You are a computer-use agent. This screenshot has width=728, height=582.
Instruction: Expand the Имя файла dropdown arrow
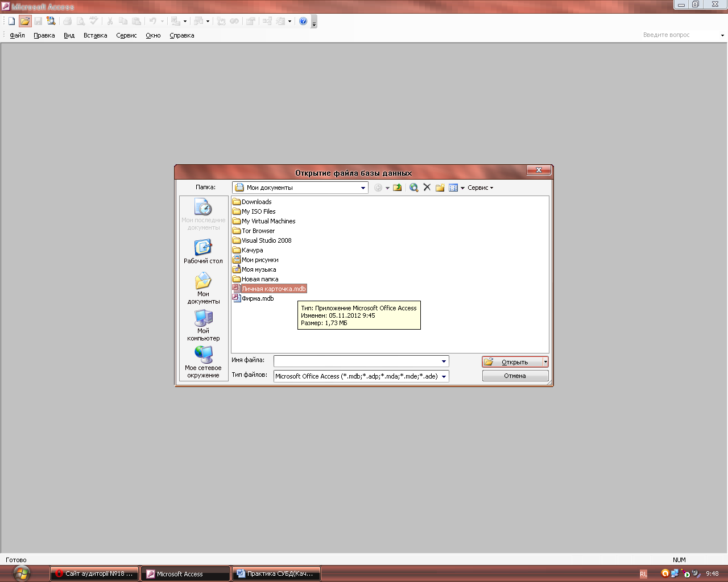click(444, 361)
